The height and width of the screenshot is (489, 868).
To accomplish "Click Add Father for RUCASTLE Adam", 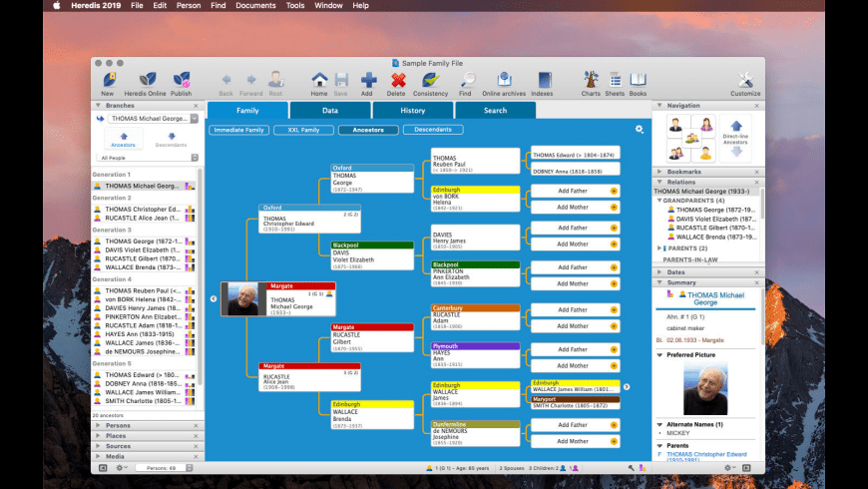I will point(575,310).
